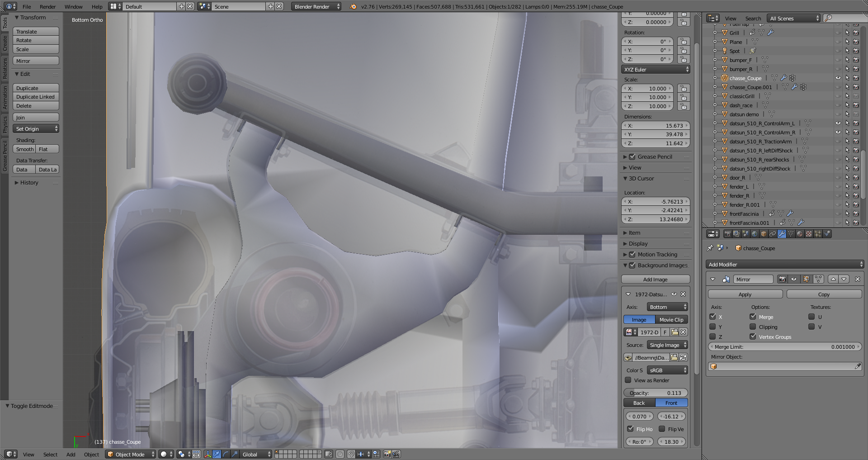Toggle Mirror modifier render camera button
868x460 pixels.
[783, 280]
